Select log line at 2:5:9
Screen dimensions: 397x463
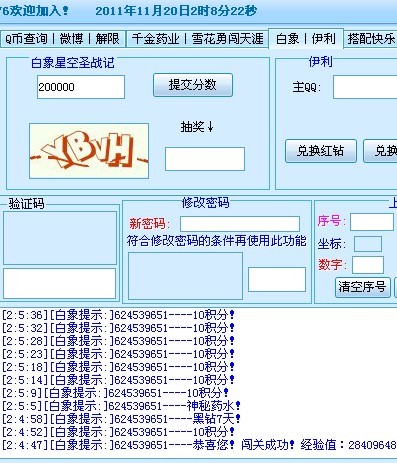coord(115,393)
